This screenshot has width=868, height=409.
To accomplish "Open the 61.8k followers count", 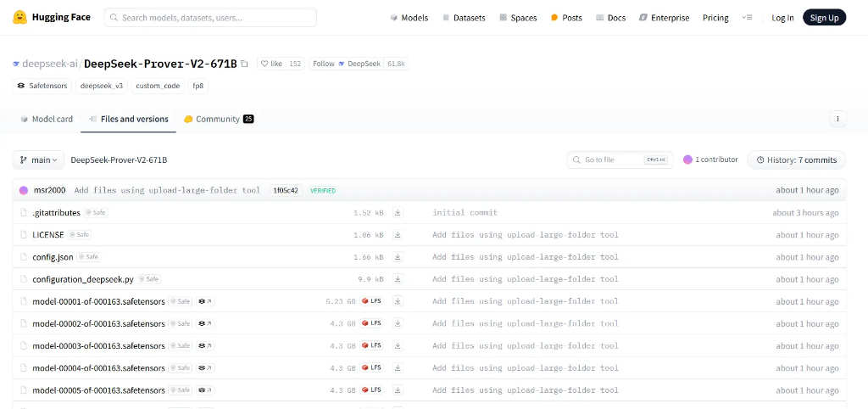I will click(397, 64).
